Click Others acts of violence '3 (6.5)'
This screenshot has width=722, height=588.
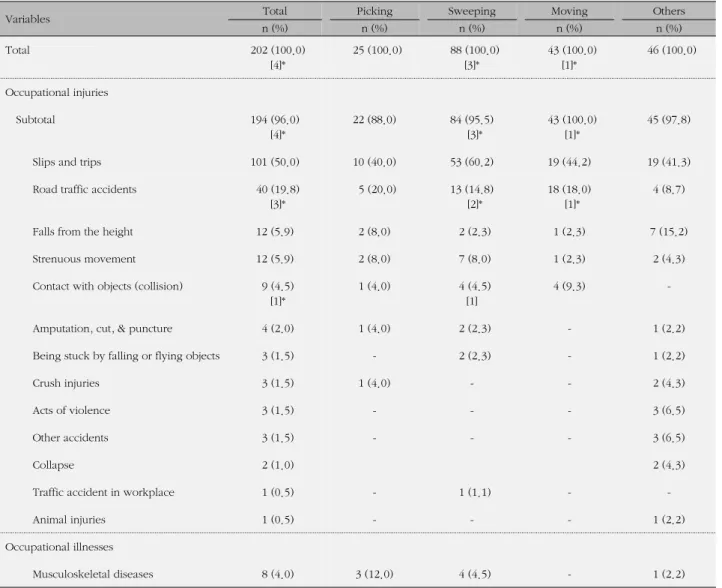coord(669,410)
